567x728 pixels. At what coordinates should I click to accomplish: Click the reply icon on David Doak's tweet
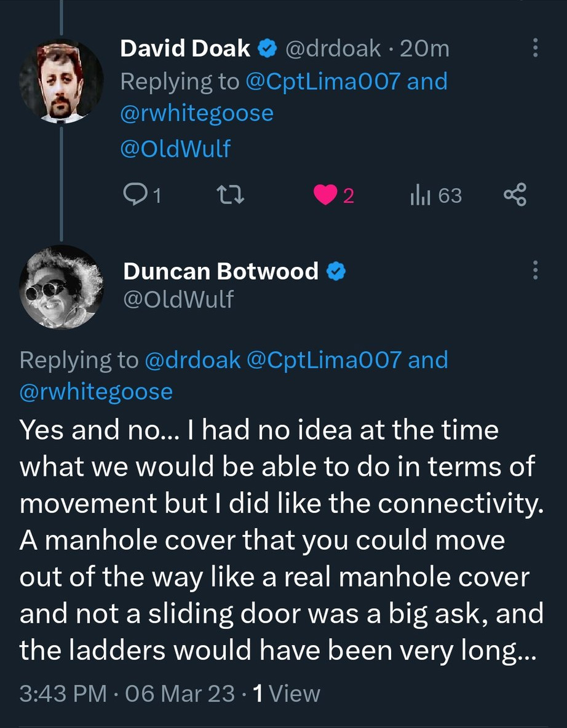click(134, 196)
